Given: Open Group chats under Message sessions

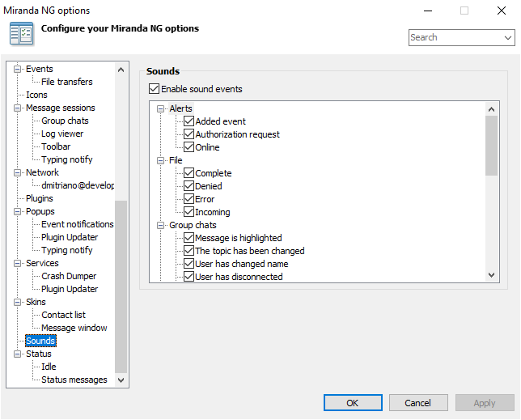Looking at the screenshot, I should coord(65,121).
